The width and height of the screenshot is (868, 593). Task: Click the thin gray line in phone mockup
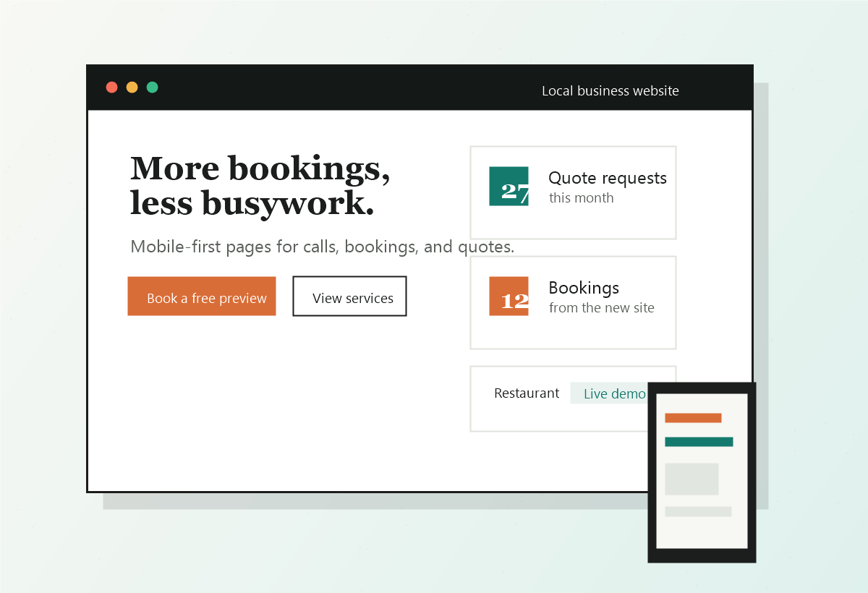coord(698,512)
